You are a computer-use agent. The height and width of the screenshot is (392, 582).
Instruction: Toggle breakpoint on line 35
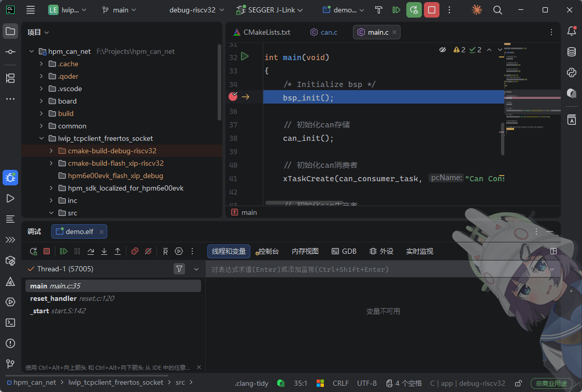tap(233, 97)
